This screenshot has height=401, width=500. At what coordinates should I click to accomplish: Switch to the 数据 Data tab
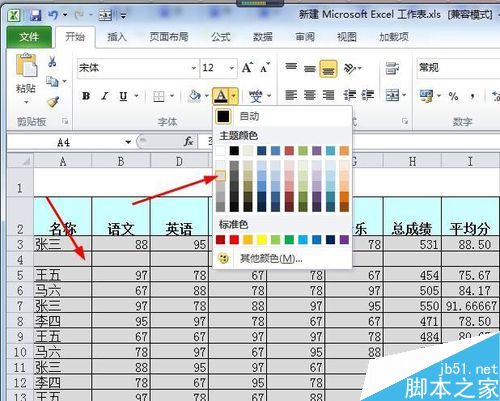click(x=263, y=37)
